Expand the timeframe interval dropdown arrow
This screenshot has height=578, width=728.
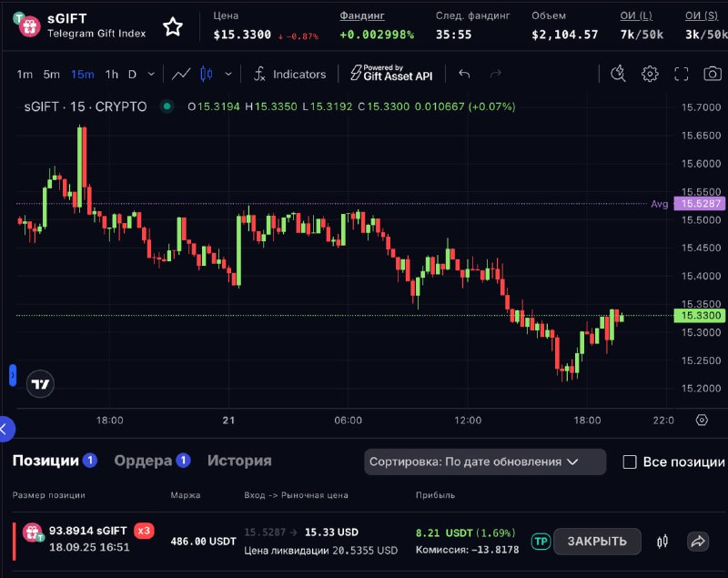tap(151, 74)
